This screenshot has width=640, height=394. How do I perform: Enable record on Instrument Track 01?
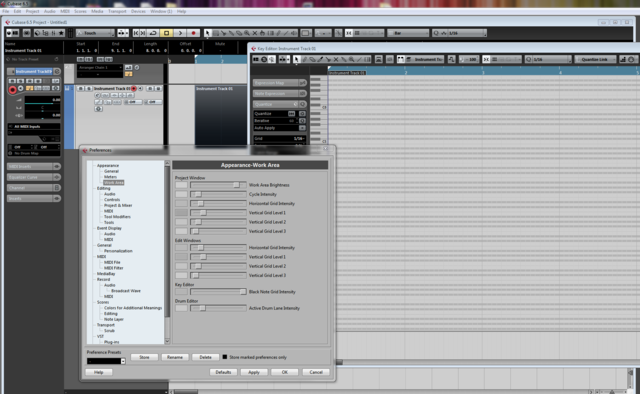(133, 88)
